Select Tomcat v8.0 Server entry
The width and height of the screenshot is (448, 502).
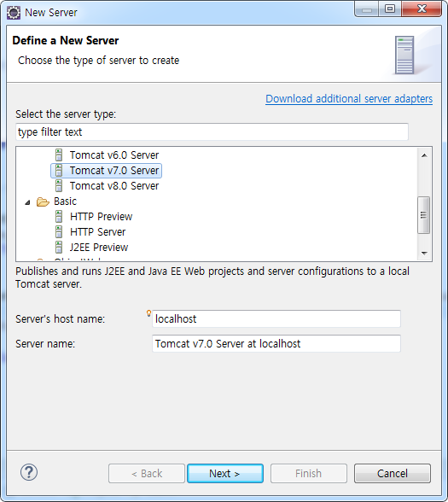pyautogui.click(x=114, y=186)
